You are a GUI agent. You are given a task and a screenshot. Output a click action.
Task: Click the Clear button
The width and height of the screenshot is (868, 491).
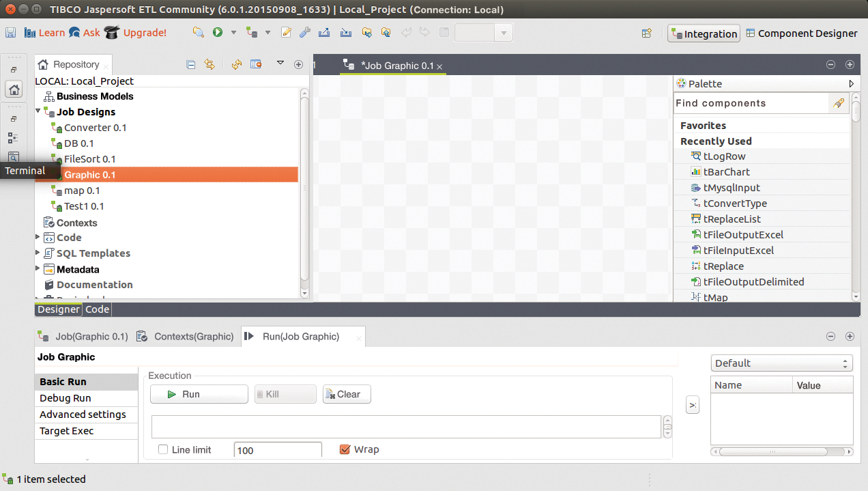[x=347, y=394]
